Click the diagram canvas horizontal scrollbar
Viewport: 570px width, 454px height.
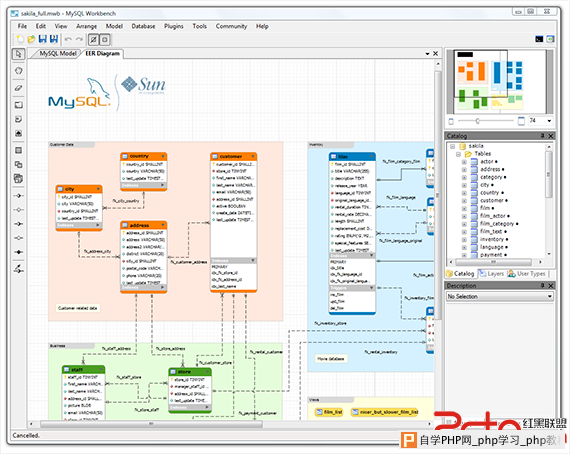point(151,424)
